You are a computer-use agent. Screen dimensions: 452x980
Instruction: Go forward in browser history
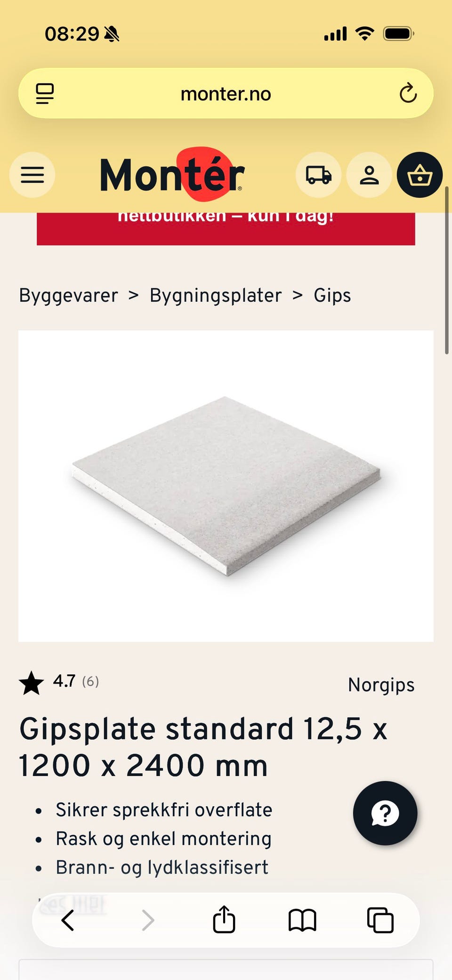coord(148,920)
